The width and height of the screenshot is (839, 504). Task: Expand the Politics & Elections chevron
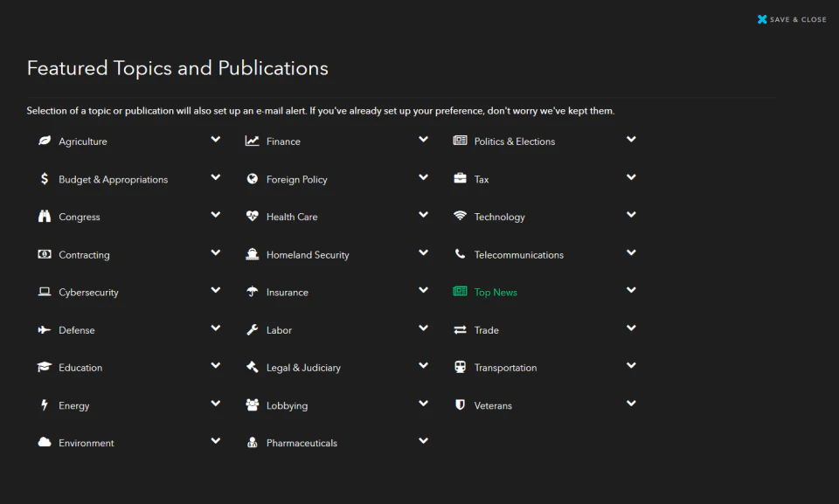(631, 139)
